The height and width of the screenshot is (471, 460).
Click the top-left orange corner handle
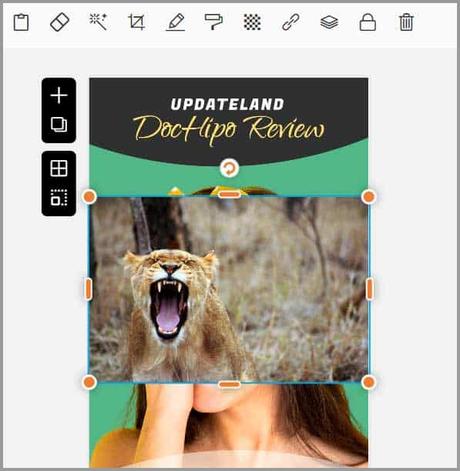(x=89, y=197)
